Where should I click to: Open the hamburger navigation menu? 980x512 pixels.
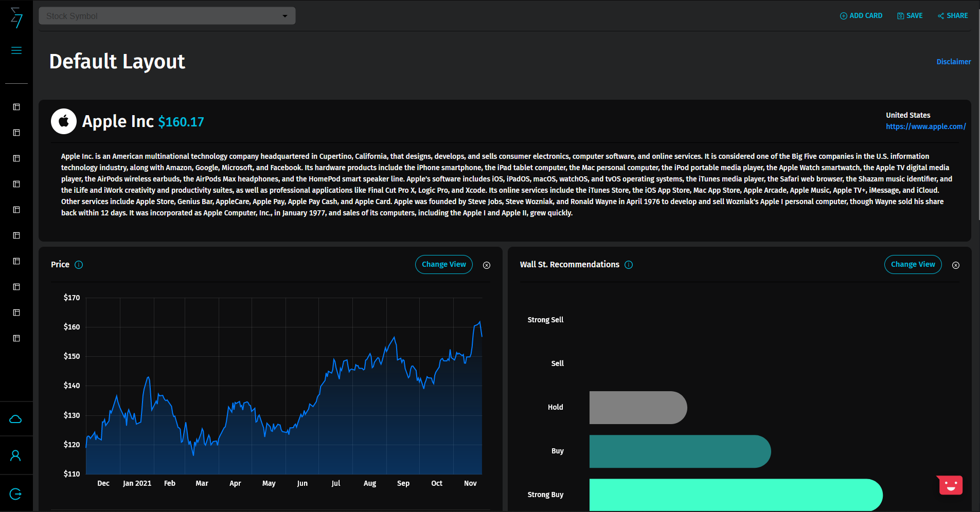16,50
